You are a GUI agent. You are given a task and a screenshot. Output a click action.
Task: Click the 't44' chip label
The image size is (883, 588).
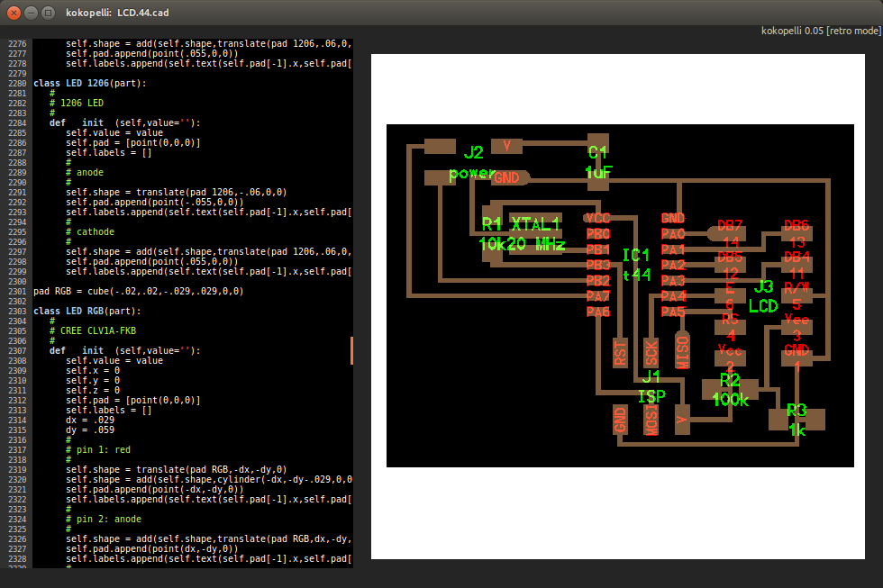[x=636, y=276]
